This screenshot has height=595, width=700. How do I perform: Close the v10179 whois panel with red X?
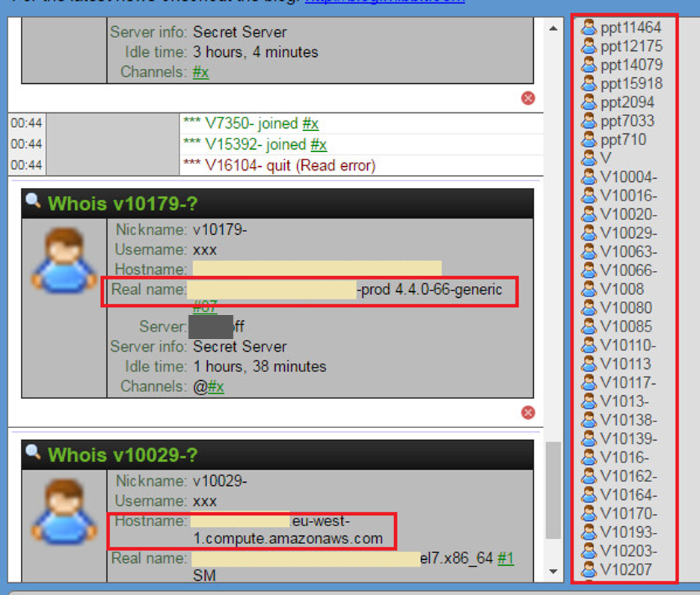[x=528, y=412]
